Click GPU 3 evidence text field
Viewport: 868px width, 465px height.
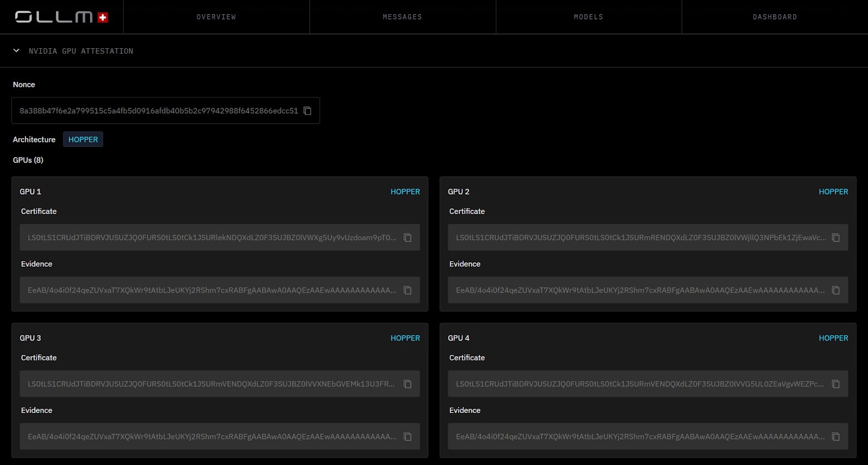pyautogui.click(x=220, y=436)
